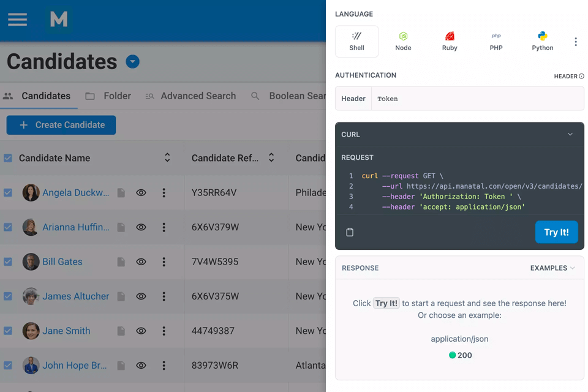Click the Token authentication input field

477,99
